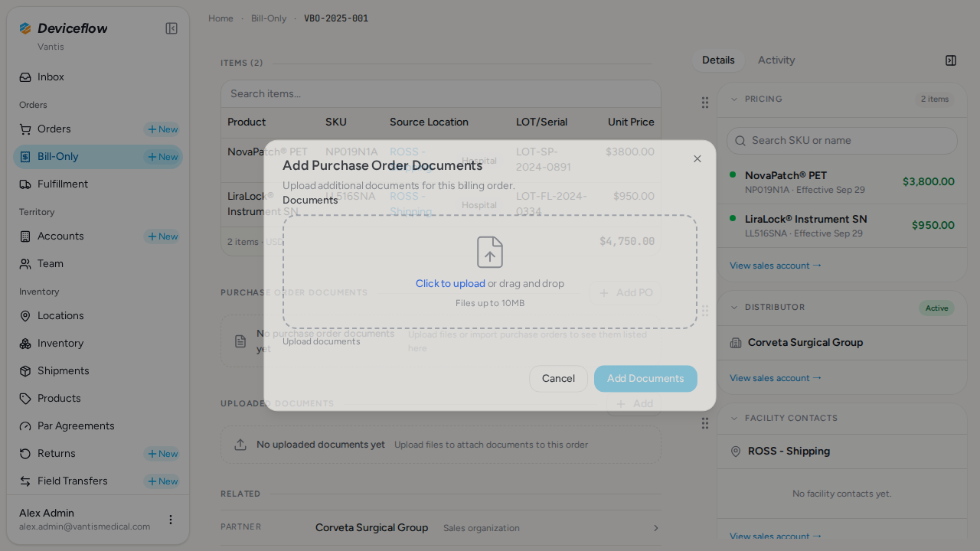Click the Inventory boxes icon
The height and width of the screenshot is (551, 980).
pyautogui.click(x=25, y=344)
